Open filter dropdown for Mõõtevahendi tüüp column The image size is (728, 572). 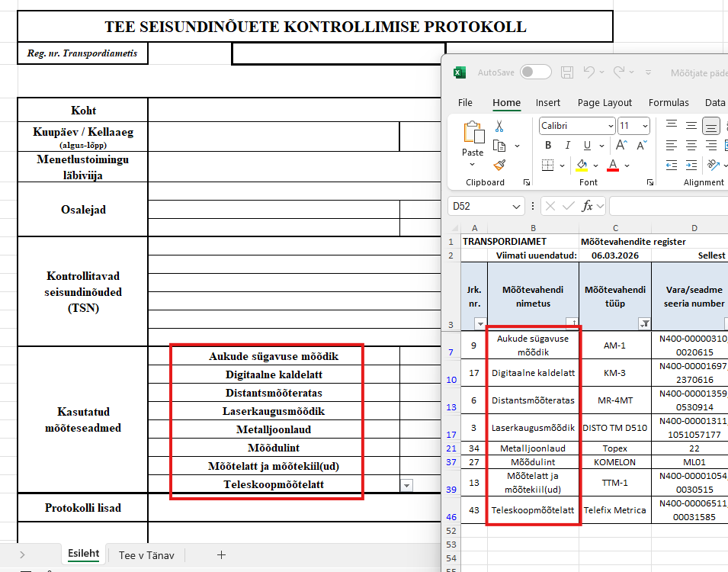pos(645,324)
